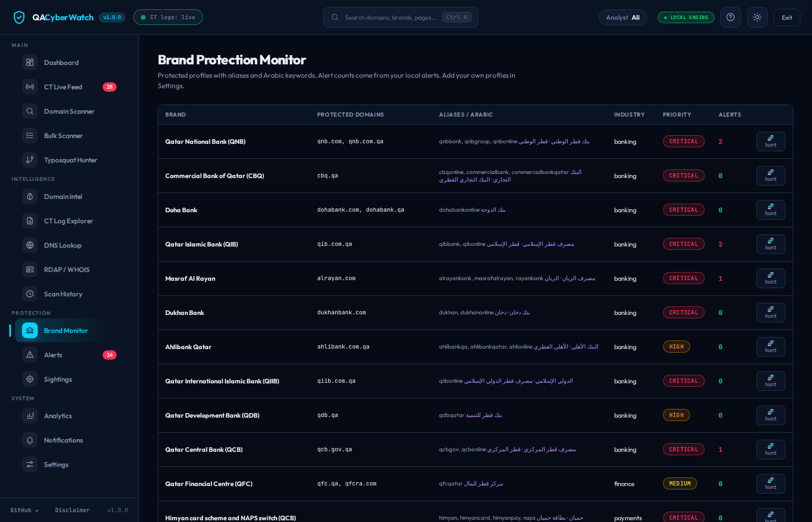The width and height of the screenshot is (812, 522).
Task: Click the Analyst Ali profile chip
Action: (x=623, y=17)
